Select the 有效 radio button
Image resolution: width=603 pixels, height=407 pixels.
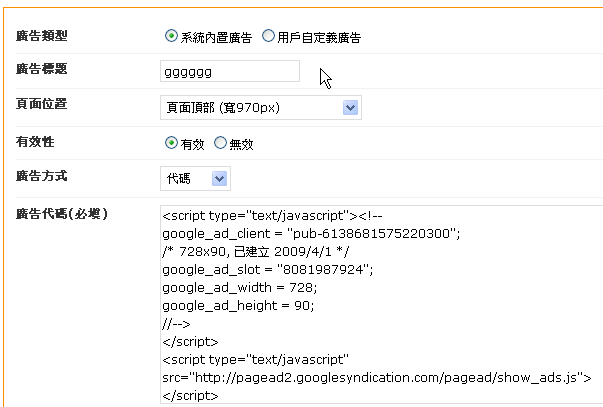pos(171,143)
